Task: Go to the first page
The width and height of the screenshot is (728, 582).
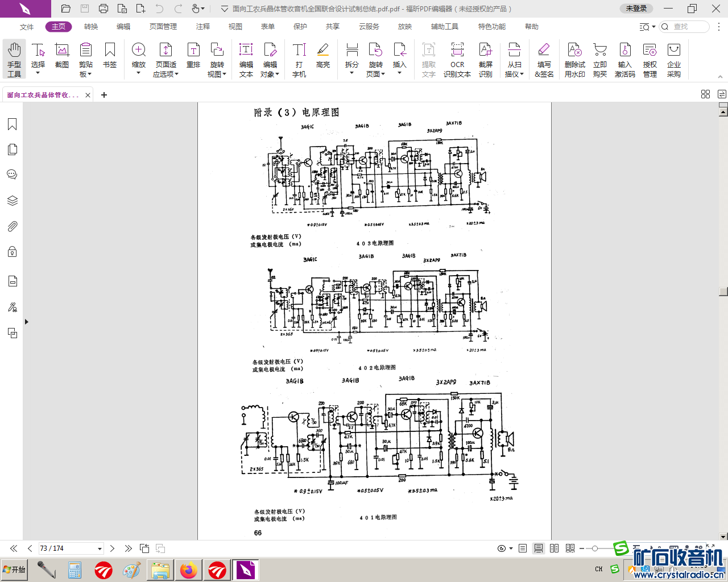Action: [14, 548]
